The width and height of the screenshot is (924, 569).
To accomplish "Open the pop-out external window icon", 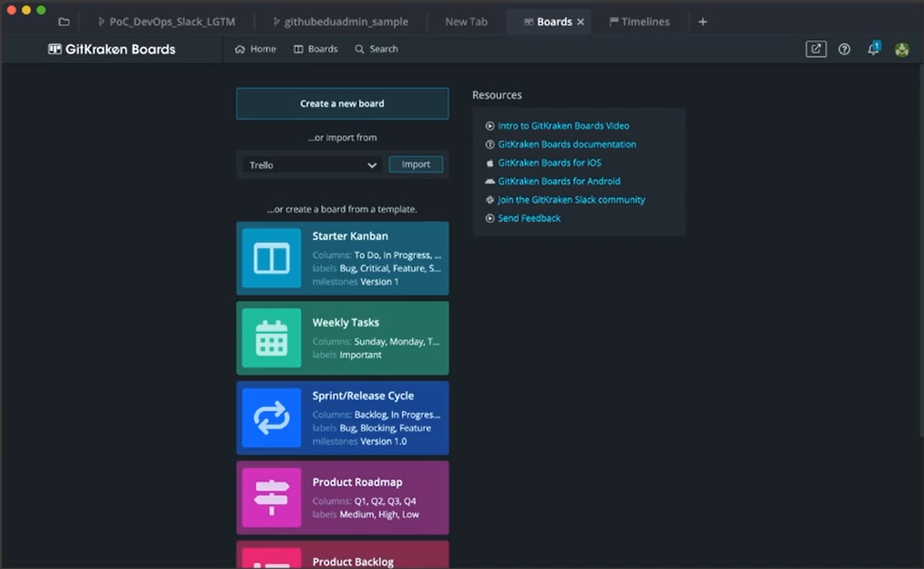I will 816,49.
